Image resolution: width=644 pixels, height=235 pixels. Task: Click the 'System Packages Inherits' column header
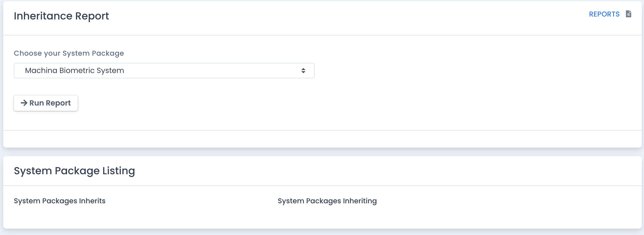60,201
